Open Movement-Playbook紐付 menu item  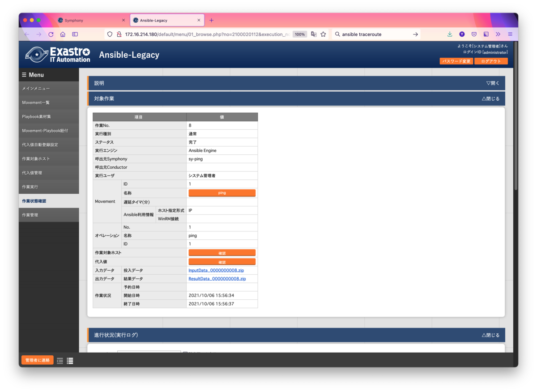(49, 131)
